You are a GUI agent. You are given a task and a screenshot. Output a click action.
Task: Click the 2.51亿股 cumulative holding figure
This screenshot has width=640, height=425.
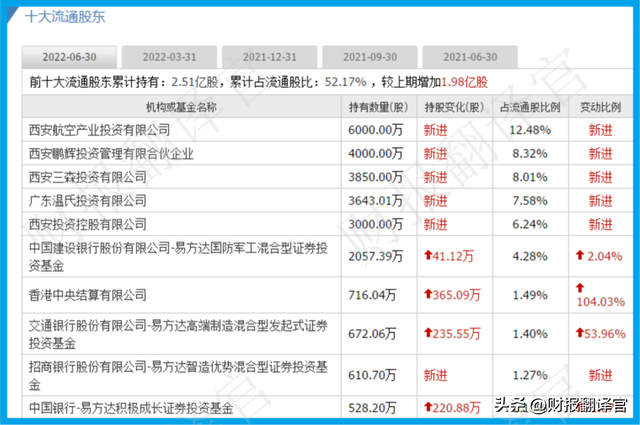pyautogui.click(x=195, y=82)
